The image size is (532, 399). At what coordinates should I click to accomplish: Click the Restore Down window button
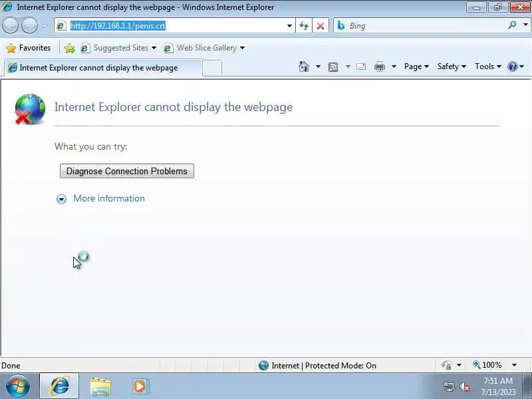(x=497, y=7)
